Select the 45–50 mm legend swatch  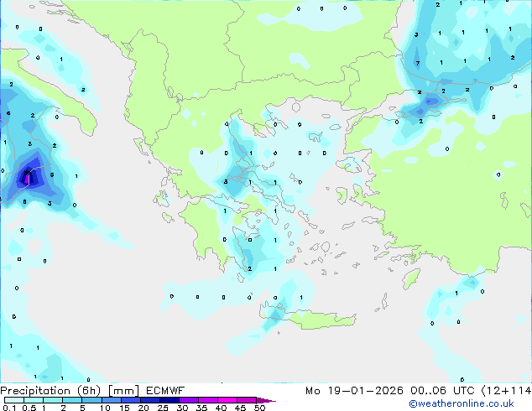[x=247, y=400]
